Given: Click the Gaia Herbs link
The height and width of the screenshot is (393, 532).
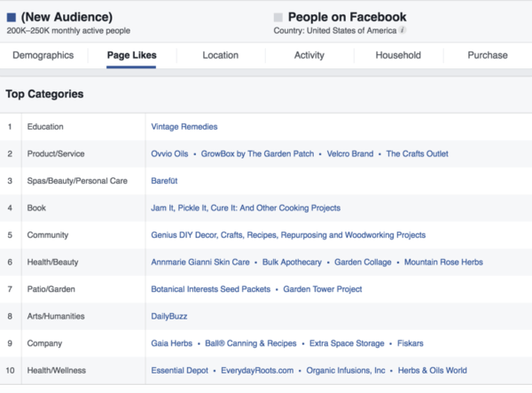Looking at the screenshot, I should [172, 343].
